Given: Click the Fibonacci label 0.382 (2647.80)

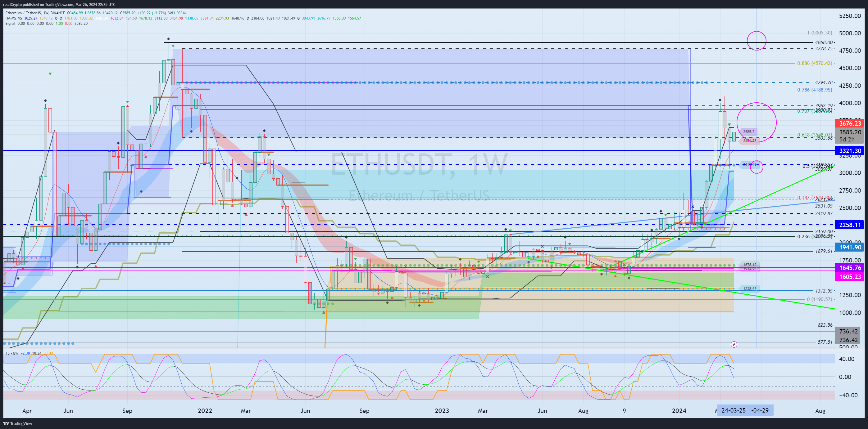Looking at the screenshot, I should point(814,198).
